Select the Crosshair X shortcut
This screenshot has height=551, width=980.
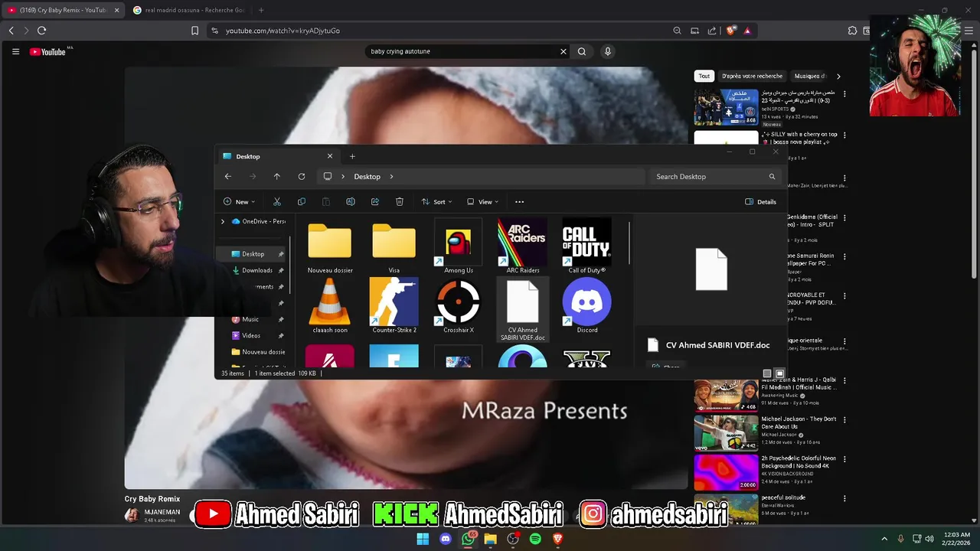458,306
